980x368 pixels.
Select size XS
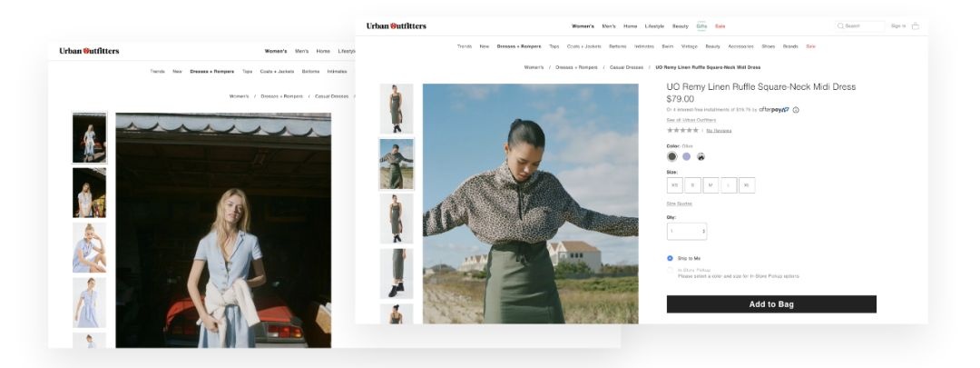pos(674,185)
